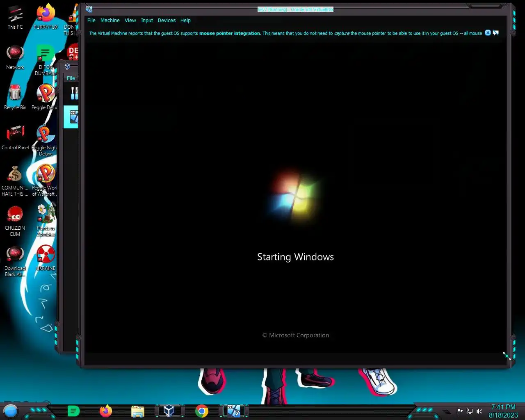Click the network tray icon

click(x=470, y=411)
